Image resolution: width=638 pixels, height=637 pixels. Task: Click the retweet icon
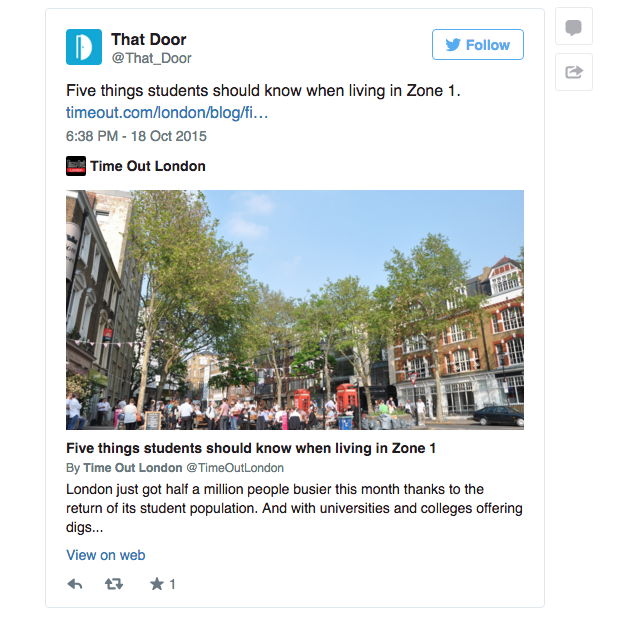(x=114, y=584)
